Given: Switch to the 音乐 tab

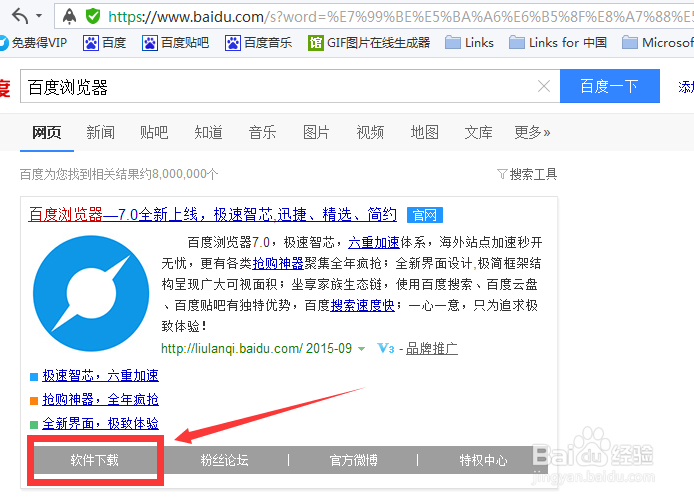Looking at the screenshot, I should (x=262, y=132).
